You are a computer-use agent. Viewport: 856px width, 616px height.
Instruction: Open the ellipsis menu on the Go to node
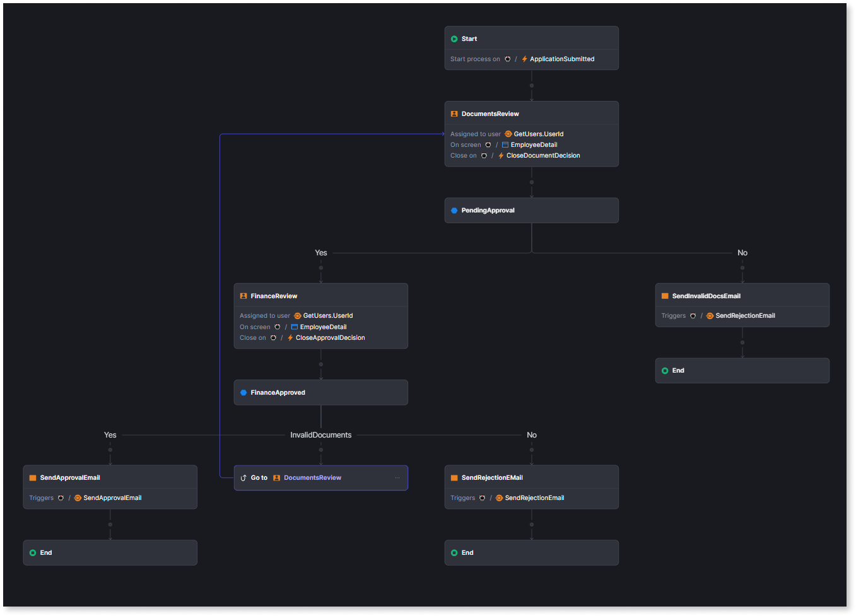point(397,477)
